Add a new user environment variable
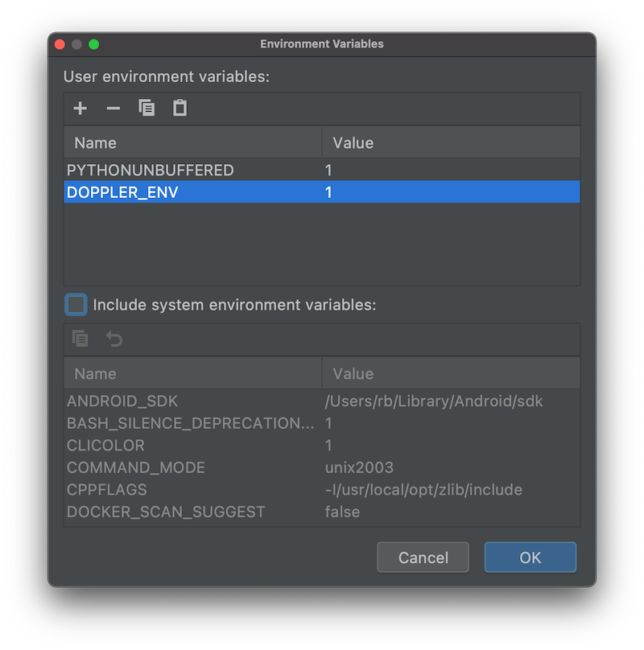Image resolution: width=644 pixels, height=650 pixels. [80, 109]
